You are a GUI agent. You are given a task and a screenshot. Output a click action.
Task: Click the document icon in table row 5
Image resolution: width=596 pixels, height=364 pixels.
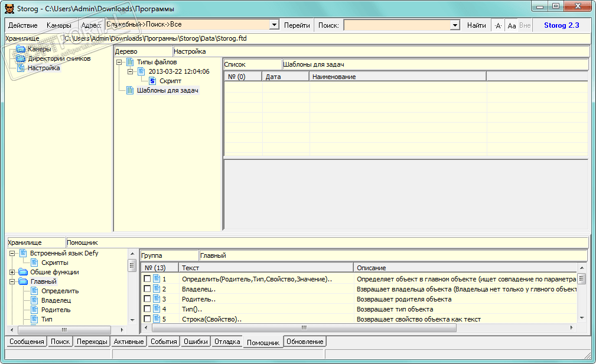[157, 319]
